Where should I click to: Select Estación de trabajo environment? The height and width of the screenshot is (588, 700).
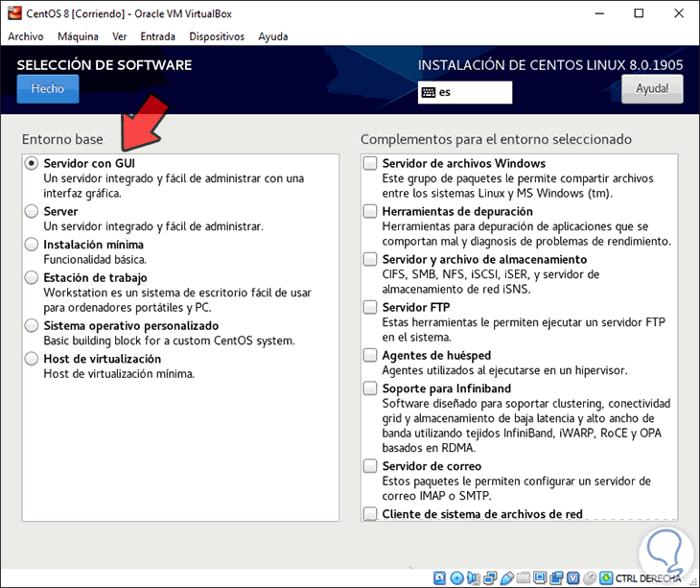pyautogui.click(x=32, y=278)
